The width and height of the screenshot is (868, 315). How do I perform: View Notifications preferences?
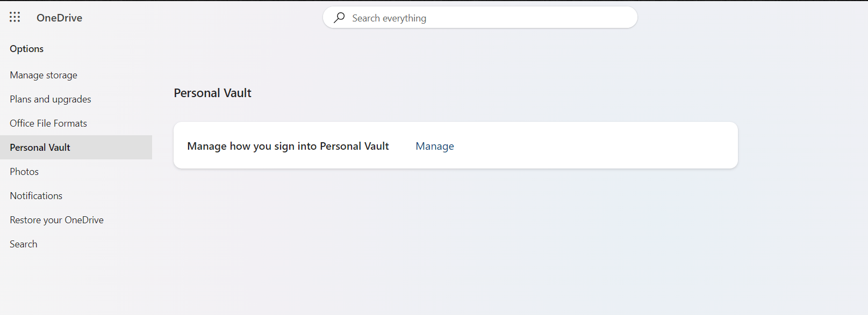[35, 195]
